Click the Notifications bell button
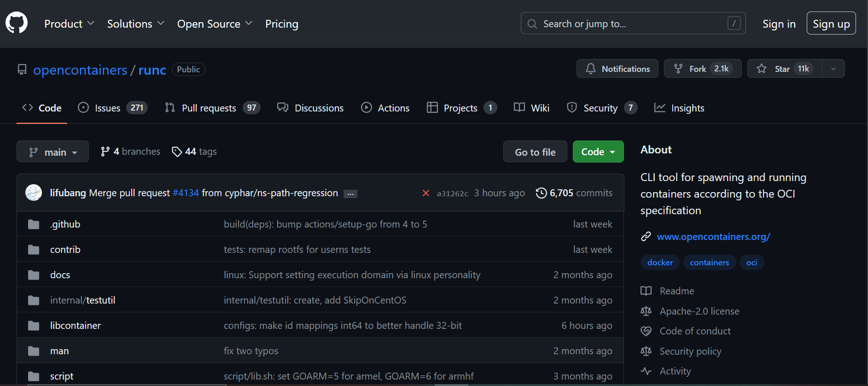The width and height of the screenshot is (868, 386). tap(617, 69)
